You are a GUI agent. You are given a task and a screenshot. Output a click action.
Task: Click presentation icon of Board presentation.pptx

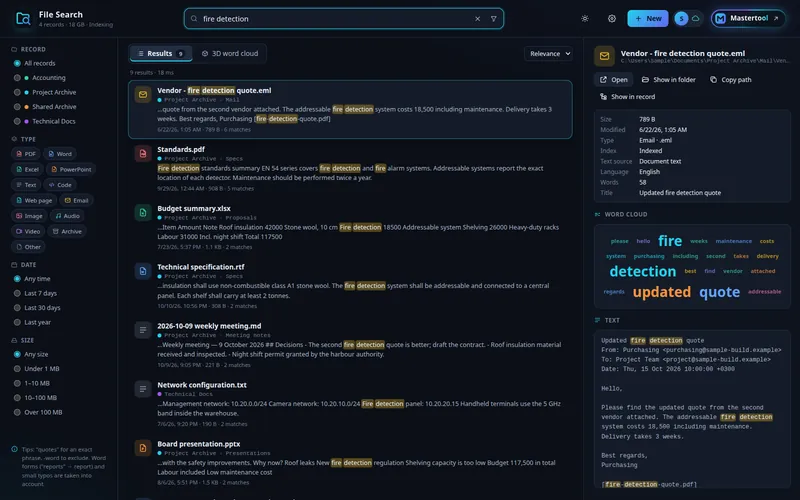(143, 448)
